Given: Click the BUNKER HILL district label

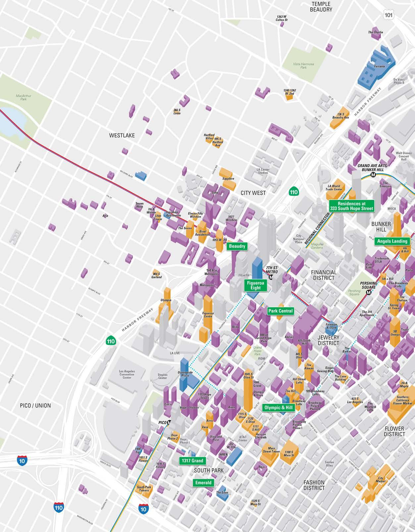Looking at the screenshot, I should [x=381, y=227].
